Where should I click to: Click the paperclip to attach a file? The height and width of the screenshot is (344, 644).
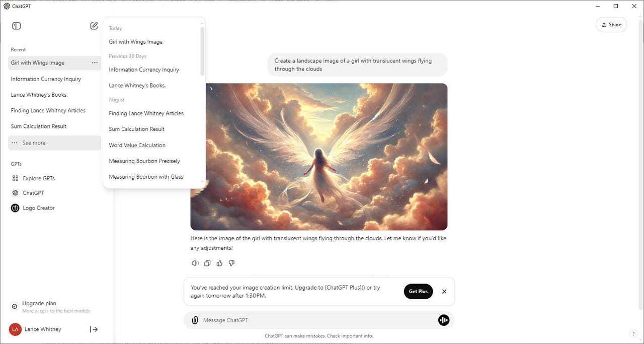[x=195, y=320]
